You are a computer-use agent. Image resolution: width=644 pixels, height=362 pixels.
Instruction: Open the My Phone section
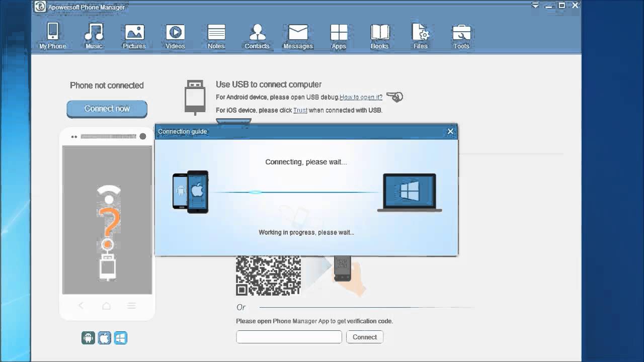[x=53, y=36]
